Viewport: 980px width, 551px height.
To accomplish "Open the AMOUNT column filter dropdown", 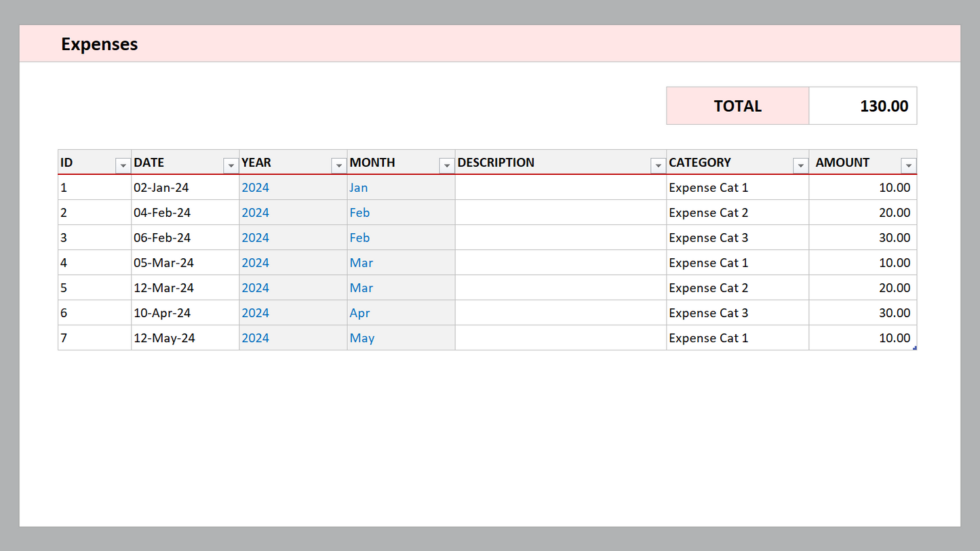I will pyautogui.click(x=908, y=165).
